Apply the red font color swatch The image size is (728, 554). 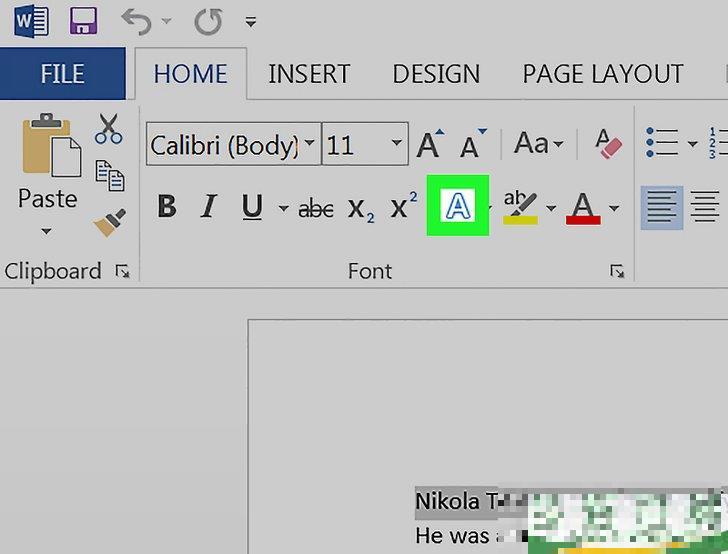click(x=583, y=208)
